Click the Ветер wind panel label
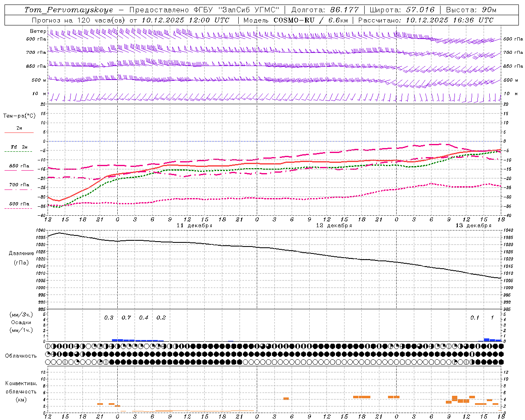Image resolution: width=525 pixels, height=420 pixels. [x=38, y=31]
